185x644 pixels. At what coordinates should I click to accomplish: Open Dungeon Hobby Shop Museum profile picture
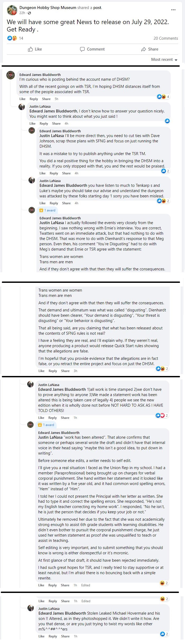point(12,10)
